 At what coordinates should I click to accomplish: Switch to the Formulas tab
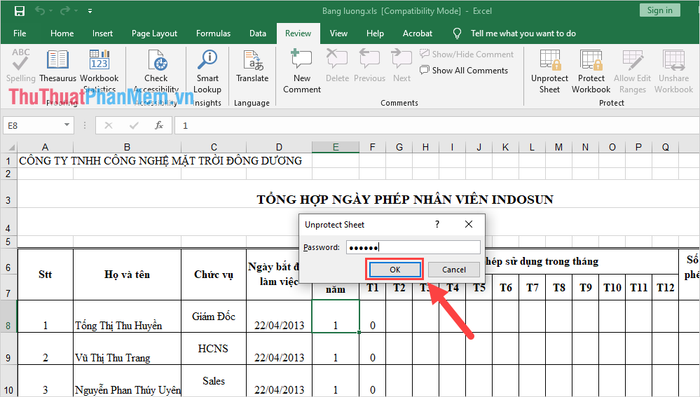tap(213, 33)
